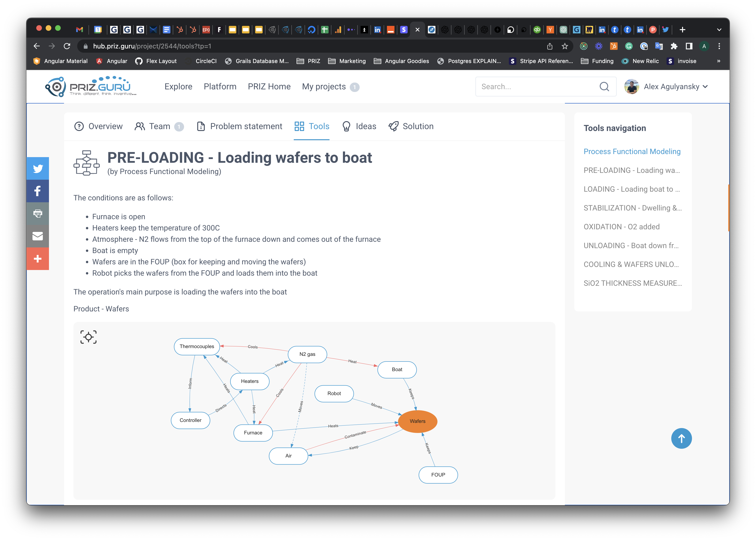Go back with the browser back arrow
The width and height of the screenshot is (756, 540).
pos(37,46)
